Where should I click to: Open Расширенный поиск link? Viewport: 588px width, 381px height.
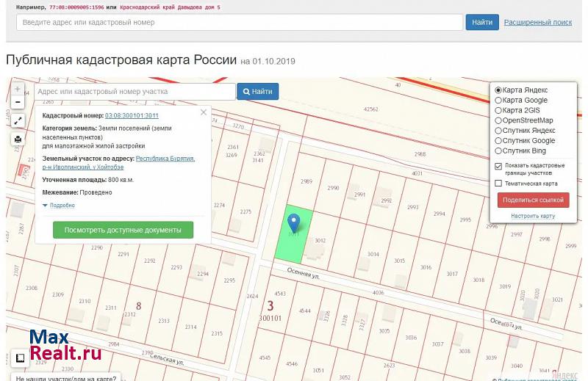pyautogui.click(x=537, y=23)
